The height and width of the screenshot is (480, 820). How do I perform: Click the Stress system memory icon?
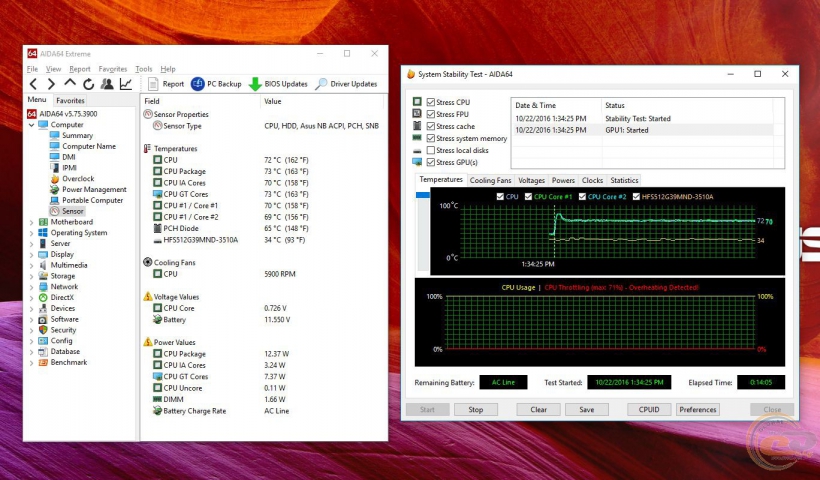click(417, 138)
